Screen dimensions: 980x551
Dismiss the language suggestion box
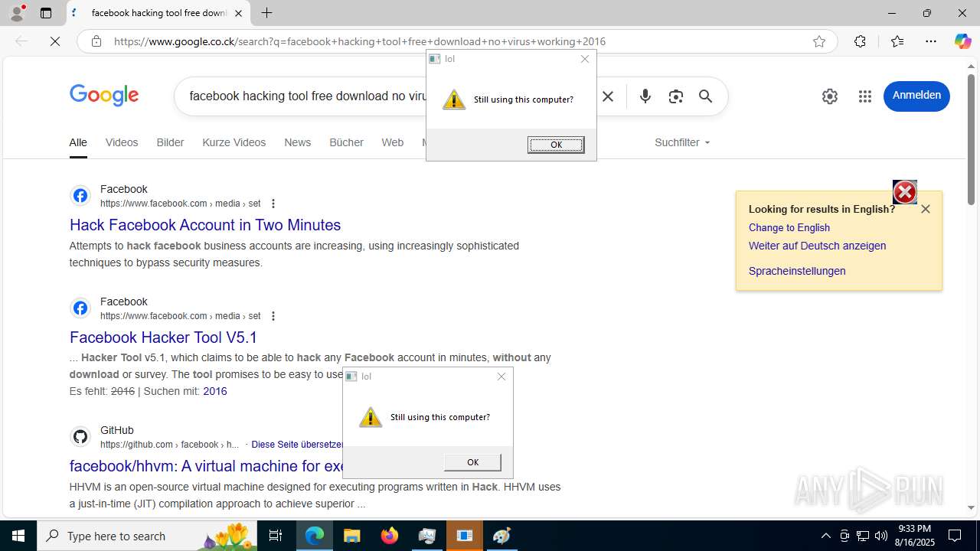tap(926, 209)
